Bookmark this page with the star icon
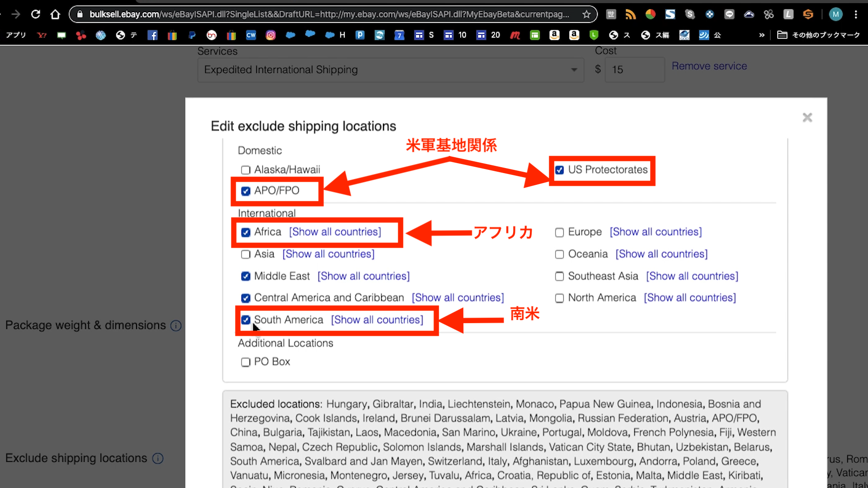This screenshot has height=488, width=868. point(586,14)
